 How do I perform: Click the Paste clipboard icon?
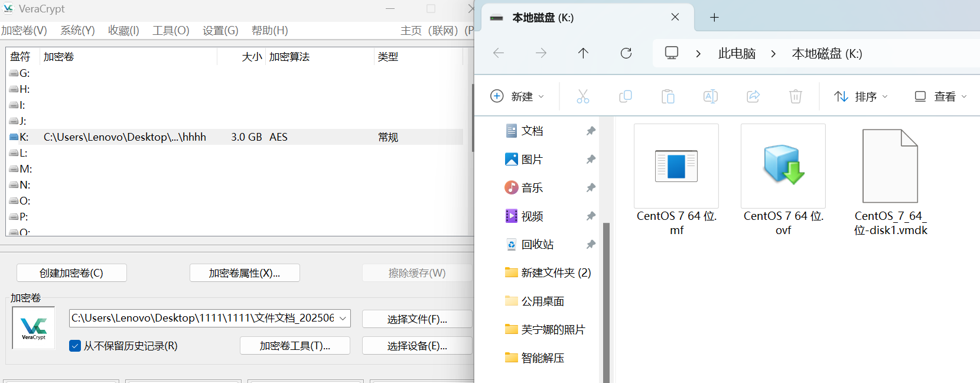click(x=668, y=96)
